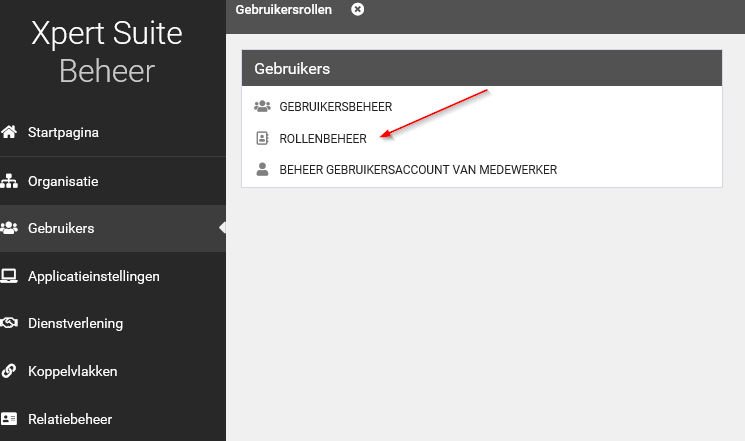Click the chain link icon beside Koppelvlakken
The width and height of the screenshot is (745, 441).
(x=10, y=371)
